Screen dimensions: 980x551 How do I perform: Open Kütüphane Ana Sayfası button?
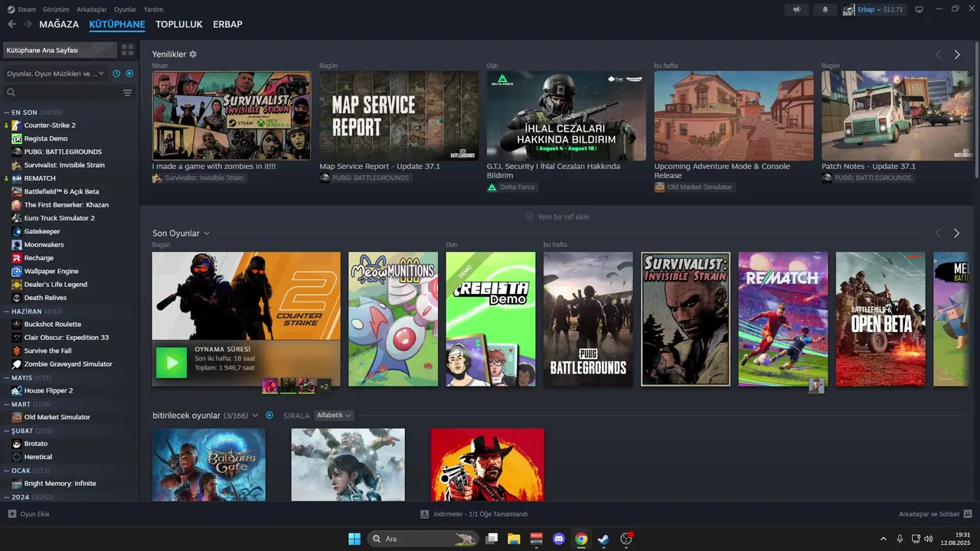pyautogui.click(x=60, y=50)
